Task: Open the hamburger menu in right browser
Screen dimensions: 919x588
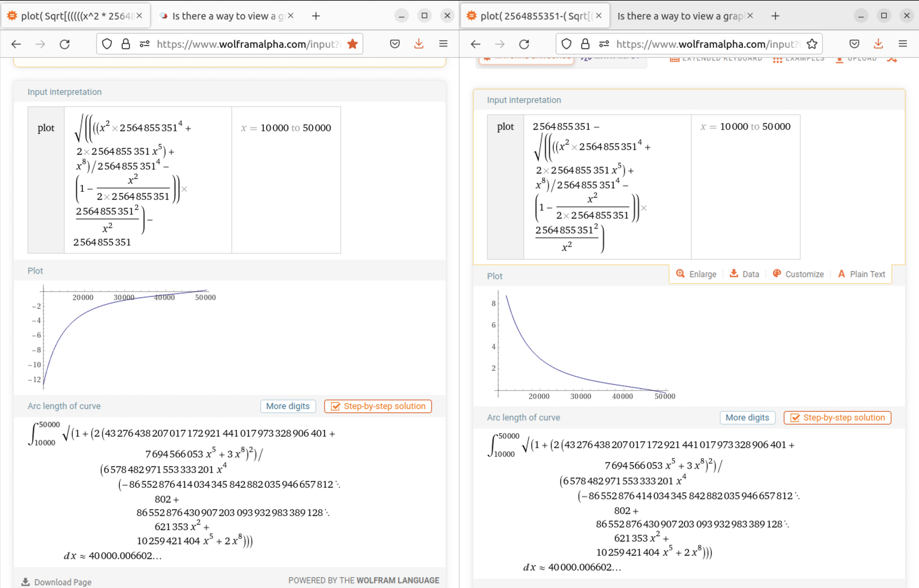Action: (x=903, y=44)
